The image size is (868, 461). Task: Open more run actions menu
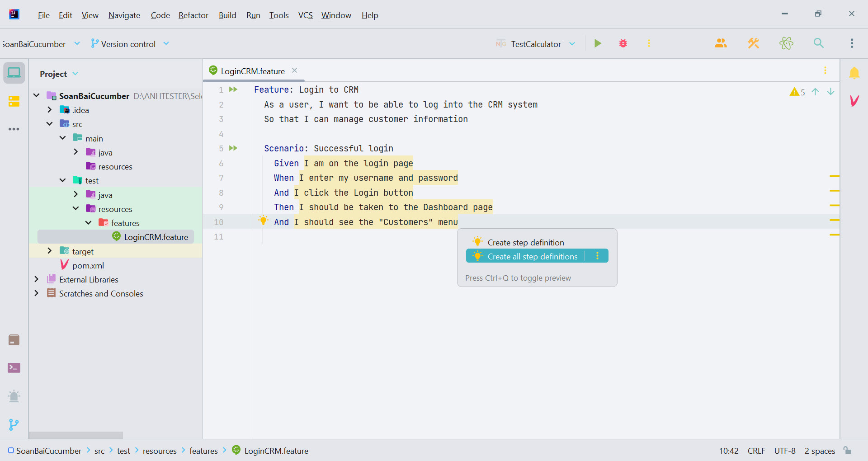pyautogui.click(x=649, y=43)
